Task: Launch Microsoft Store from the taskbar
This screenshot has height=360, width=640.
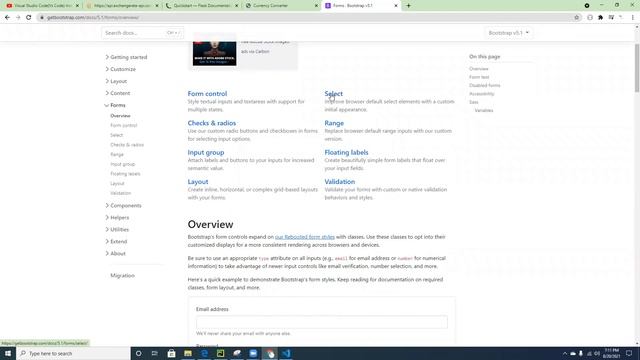Action: coord(171,353)
